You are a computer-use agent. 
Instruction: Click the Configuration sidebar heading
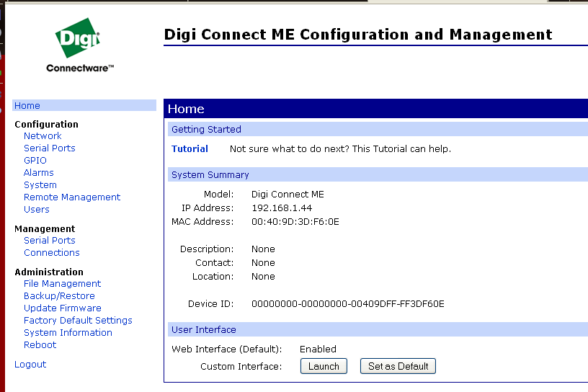[47, 124]
